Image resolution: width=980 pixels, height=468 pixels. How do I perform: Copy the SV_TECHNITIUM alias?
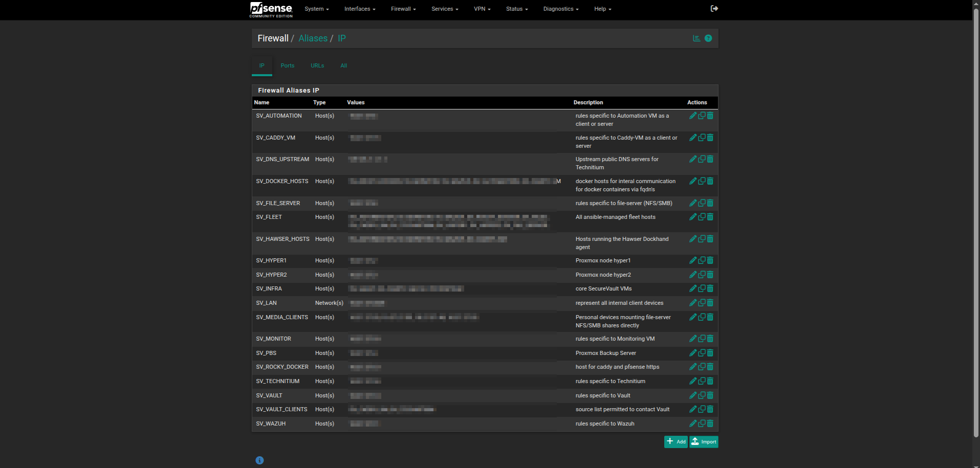pyautogui.click(x=702, y=381)
